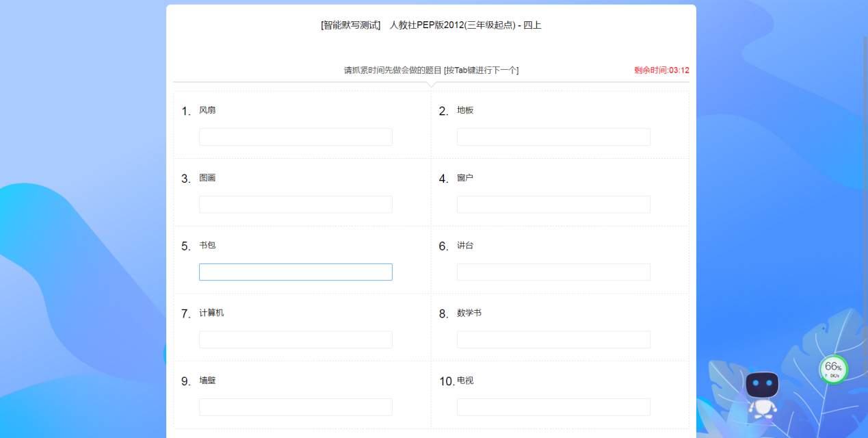Click the question number 10 label
Viewport: 868px width, 438px height.
(447, 381)
